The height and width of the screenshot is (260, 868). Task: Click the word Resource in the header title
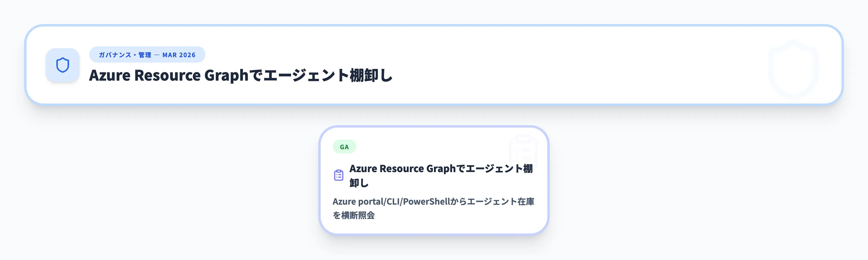click(168, 75)
